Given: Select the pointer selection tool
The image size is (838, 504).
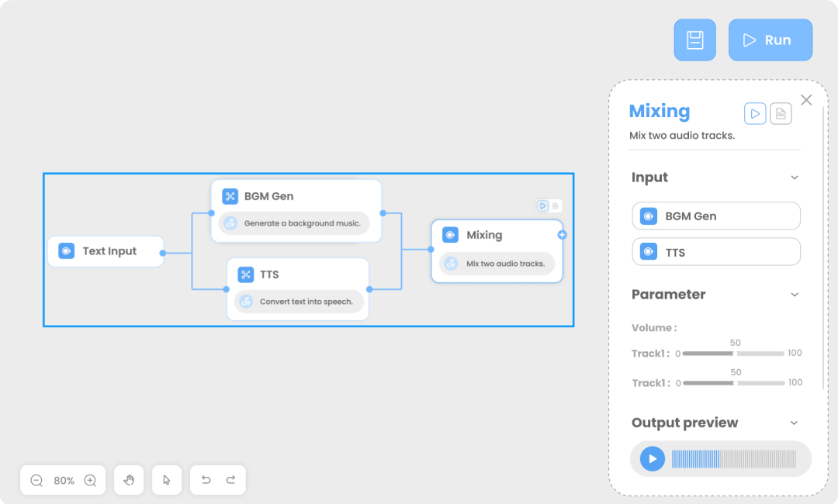Looking at the screenshot, I should [167, 480].
